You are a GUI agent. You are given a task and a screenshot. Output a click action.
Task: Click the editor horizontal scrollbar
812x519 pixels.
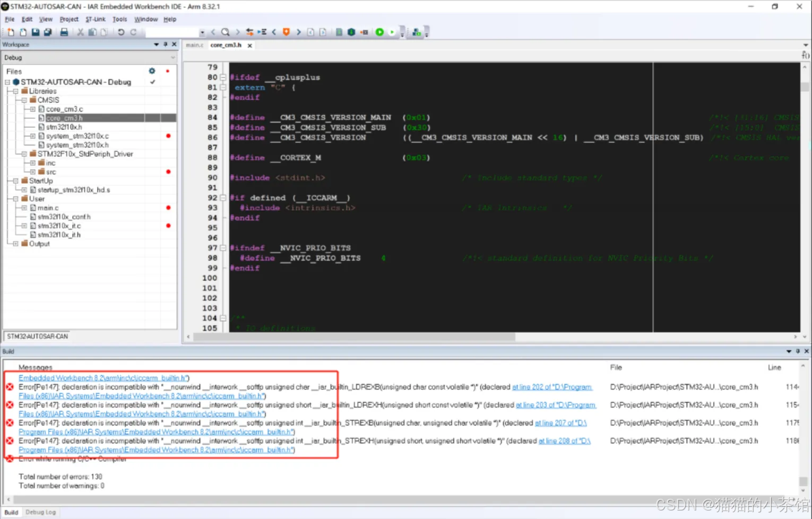(x=355, y=337)
